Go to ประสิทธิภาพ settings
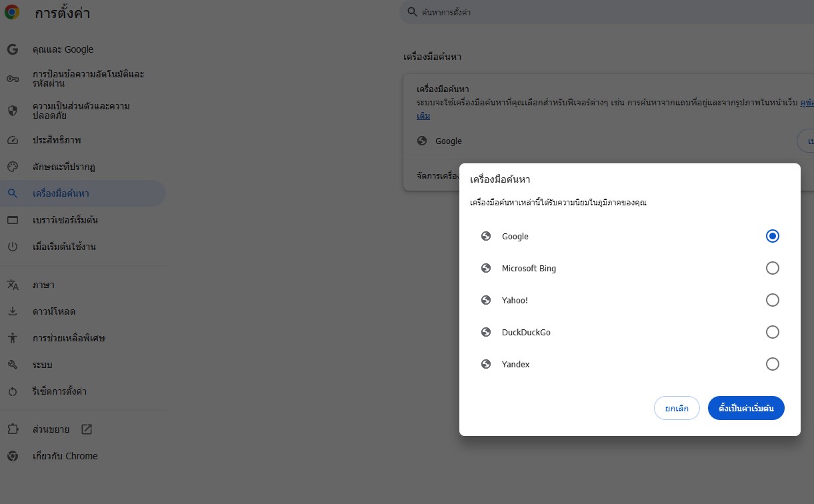The height and width of the screenshot is (504, 814). [x=83, y=141]
